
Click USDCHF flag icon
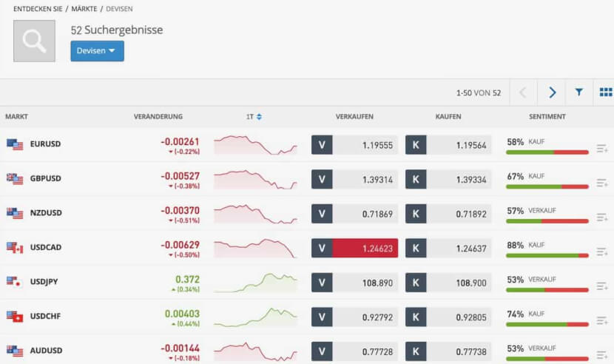pos(15,316)
